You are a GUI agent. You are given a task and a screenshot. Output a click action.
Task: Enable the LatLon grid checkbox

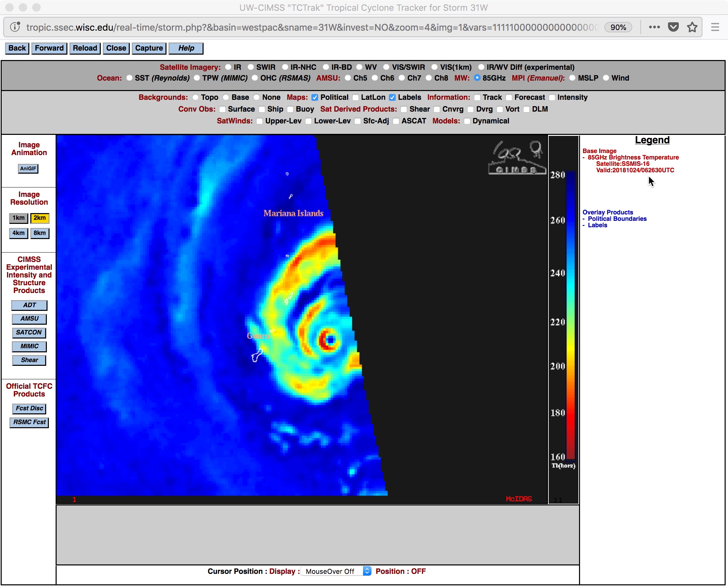tap(356, 97)
